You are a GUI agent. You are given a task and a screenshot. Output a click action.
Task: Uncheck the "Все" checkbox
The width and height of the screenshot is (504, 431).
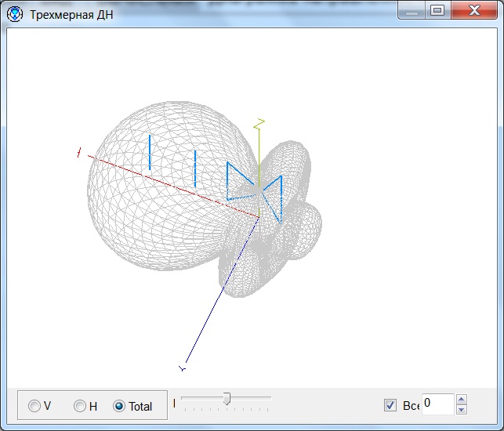pos(390,405)
